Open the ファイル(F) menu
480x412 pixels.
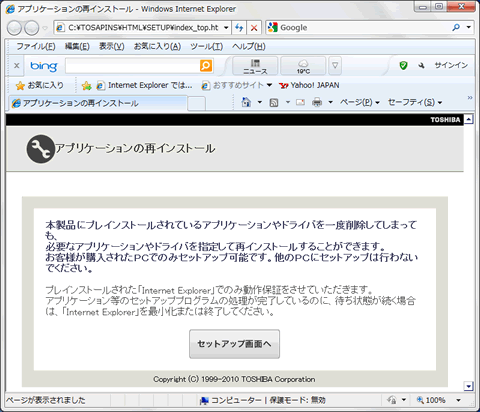36,46
